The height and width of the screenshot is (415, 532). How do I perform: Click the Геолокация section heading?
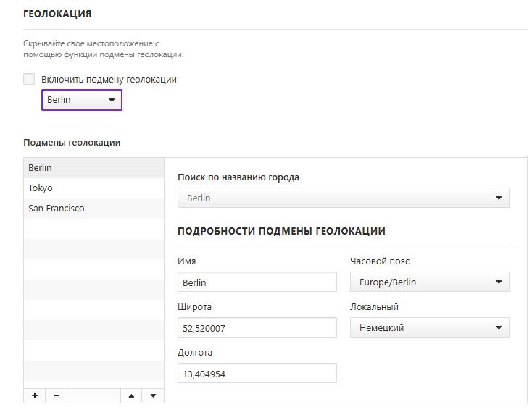click(57, 14)
